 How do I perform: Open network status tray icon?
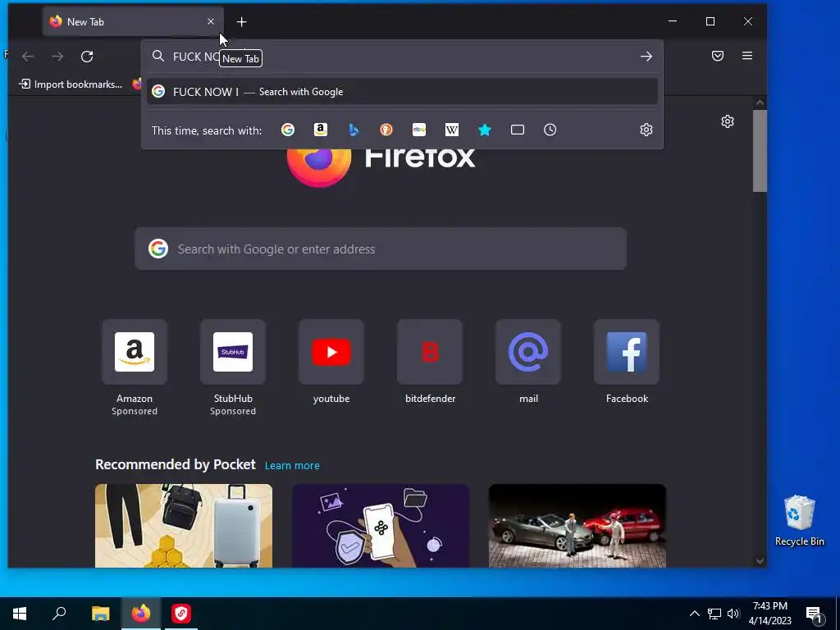pos(714,614)
